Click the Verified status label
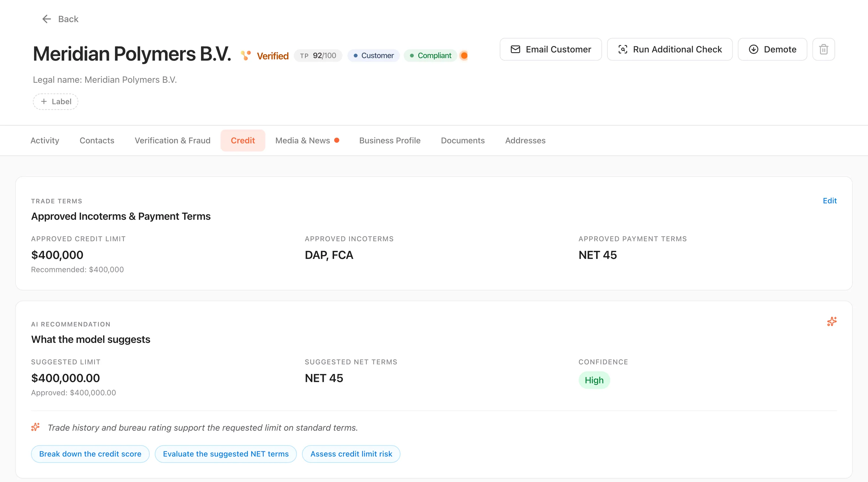 coord(272,55)
